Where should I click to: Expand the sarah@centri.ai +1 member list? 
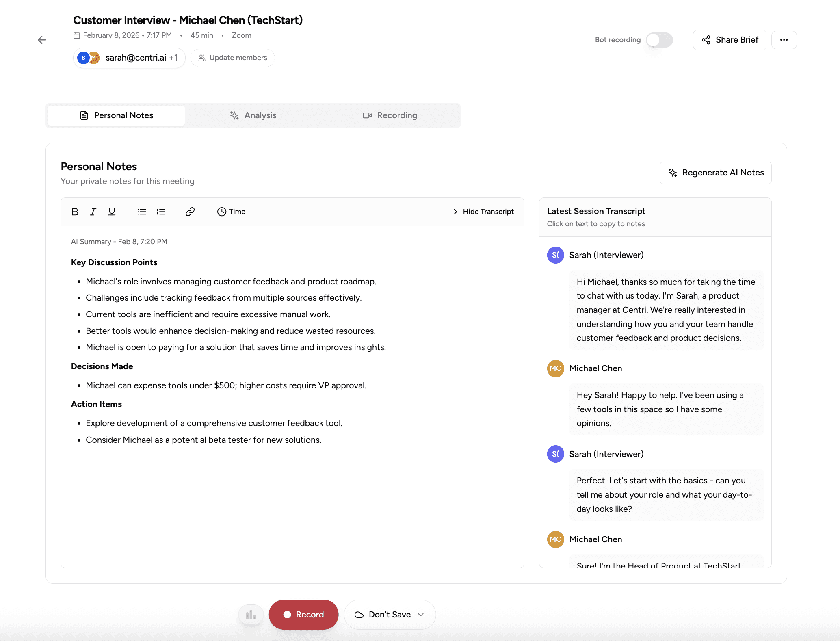point(129,58)
